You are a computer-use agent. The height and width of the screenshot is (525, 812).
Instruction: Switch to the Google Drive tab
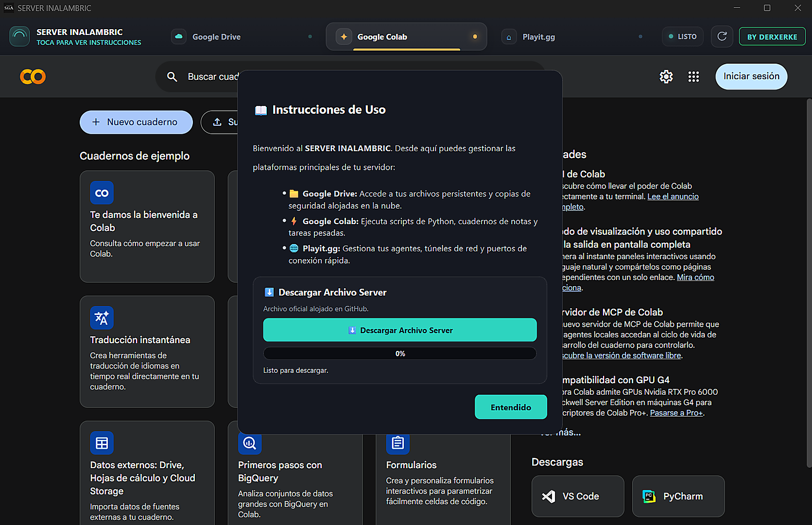pos(241,36)
